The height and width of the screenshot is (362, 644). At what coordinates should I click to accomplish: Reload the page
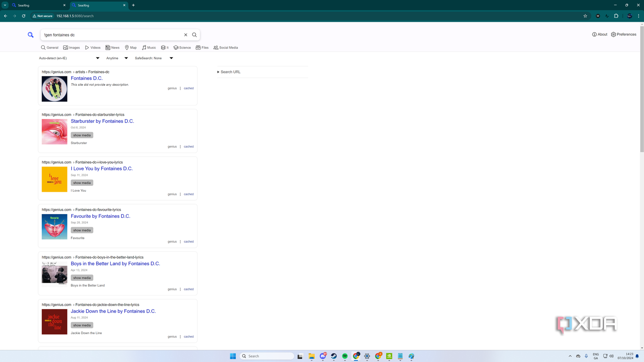pyautogui.click(x=24, y=16)
